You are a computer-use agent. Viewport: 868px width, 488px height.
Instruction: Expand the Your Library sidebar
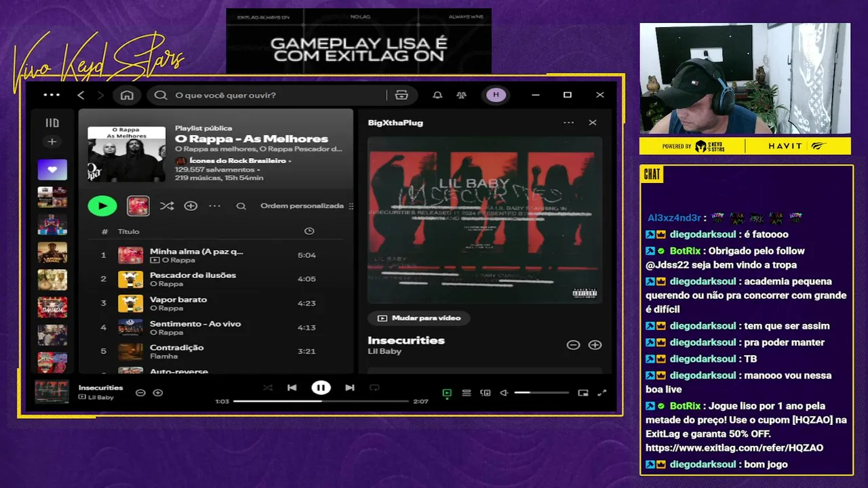coord(52,123)
